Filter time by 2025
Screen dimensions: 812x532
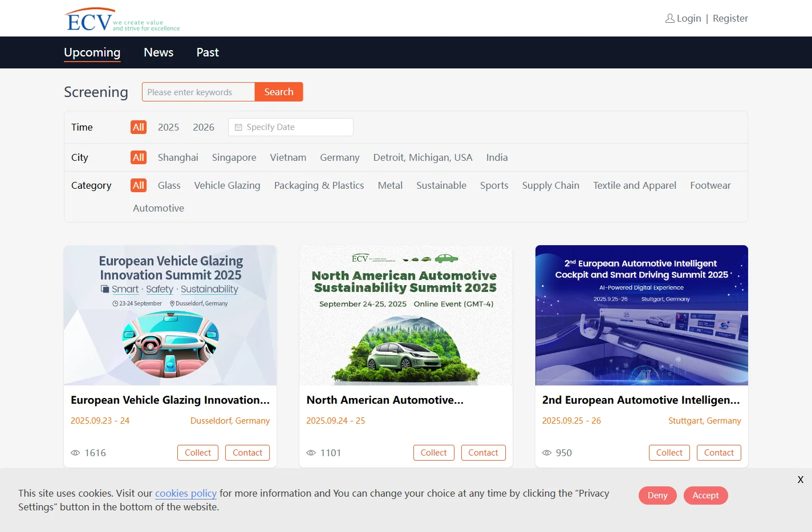[168, 127]
